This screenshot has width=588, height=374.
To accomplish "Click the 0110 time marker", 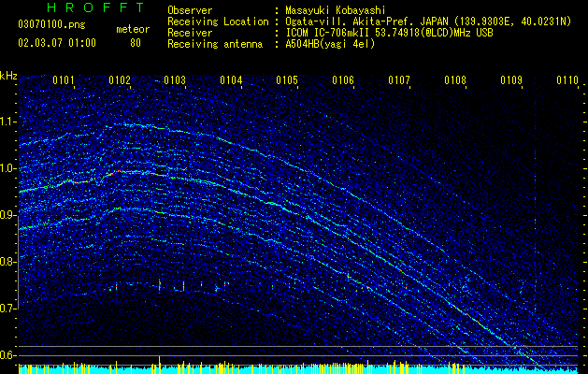I will [x=567, y=80].
